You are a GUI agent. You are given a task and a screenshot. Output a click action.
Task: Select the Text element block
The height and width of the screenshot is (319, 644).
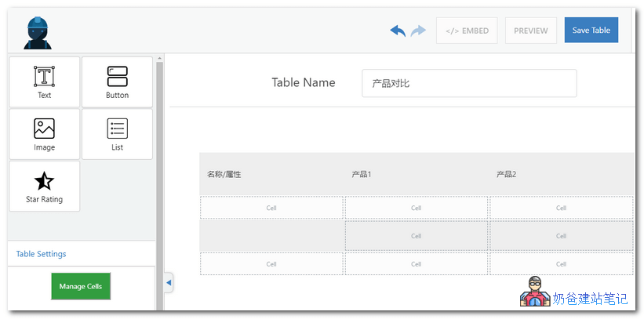45,82
